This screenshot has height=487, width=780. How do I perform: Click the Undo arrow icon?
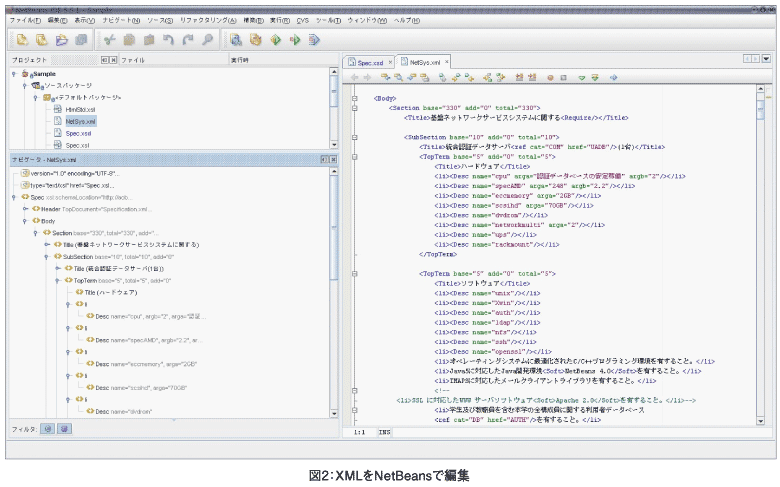click(168, 39)
